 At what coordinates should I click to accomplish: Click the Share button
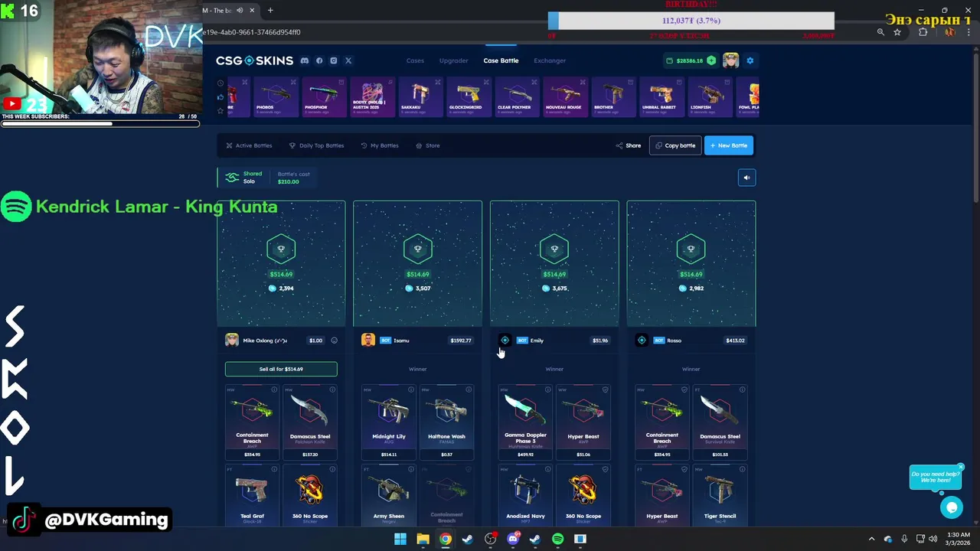point(629,145)
